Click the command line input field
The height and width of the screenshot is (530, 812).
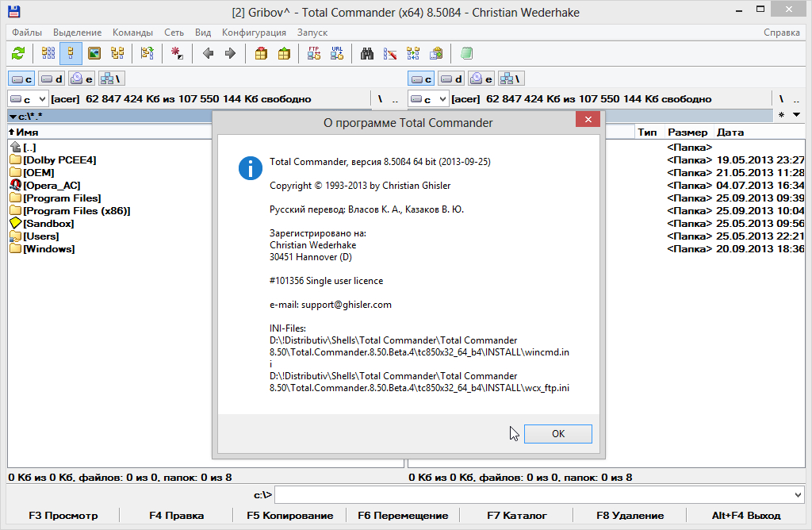pyautogui.click(x=531, y=495)
